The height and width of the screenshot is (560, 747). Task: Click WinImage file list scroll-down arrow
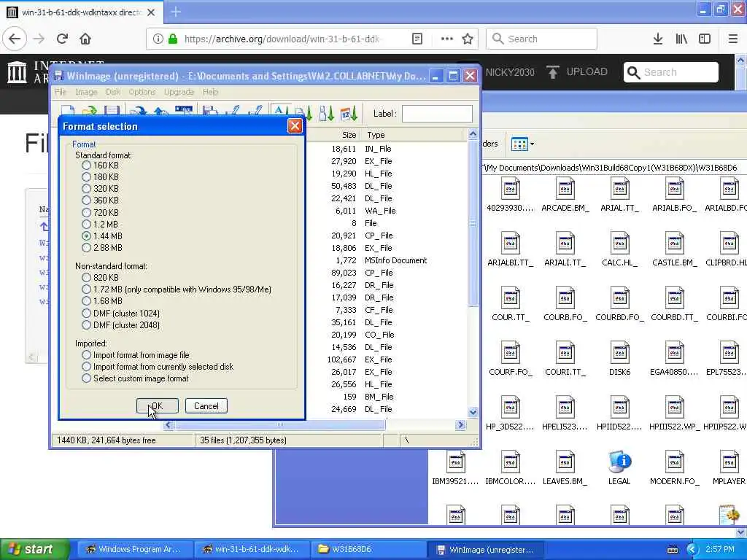pyautogui.click(x=473, y=412)
